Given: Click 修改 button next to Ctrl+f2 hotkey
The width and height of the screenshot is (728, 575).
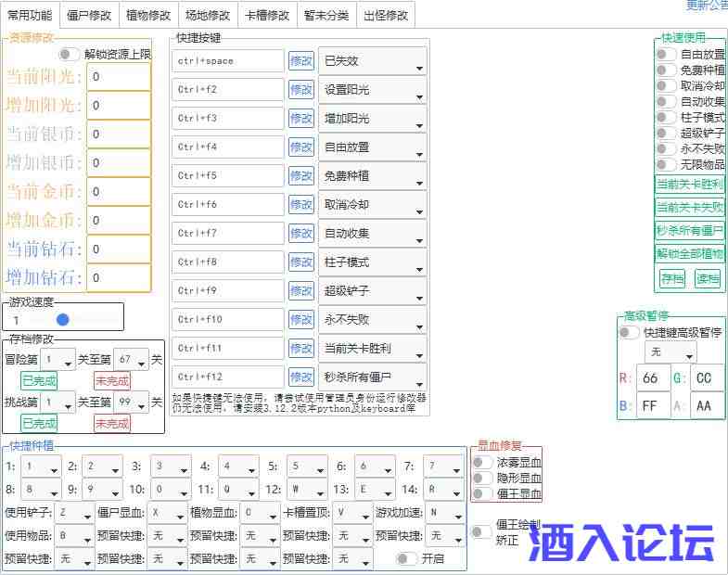Looking at the screenshot, I should coord(301,90).
